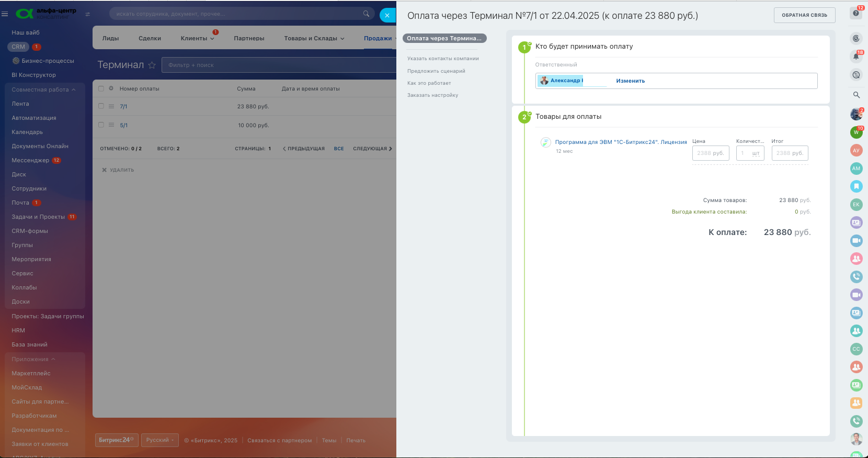This screenshot has height=458, width=868.
Task: Collapse the Совместная работа section
Action: pyautogui.click(x=44, y=90)
